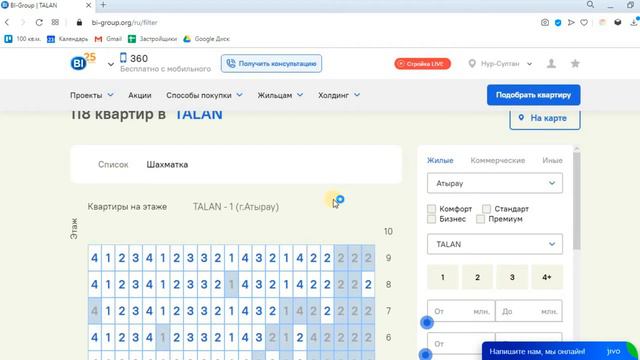Reload the page
Viewport: 640px width, 360px height.
tap(39, 22)
